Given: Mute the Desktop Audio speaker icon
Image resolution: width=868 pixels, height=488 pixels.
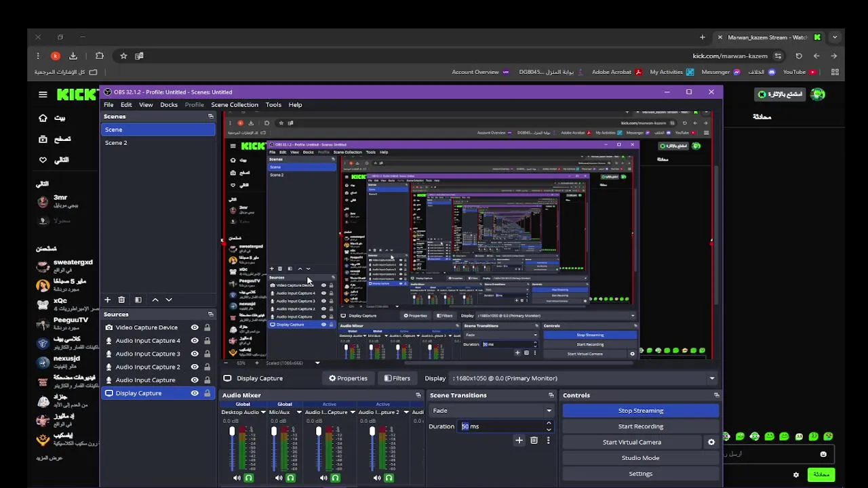Looking at the screenshot, I should tap(237, 478).
